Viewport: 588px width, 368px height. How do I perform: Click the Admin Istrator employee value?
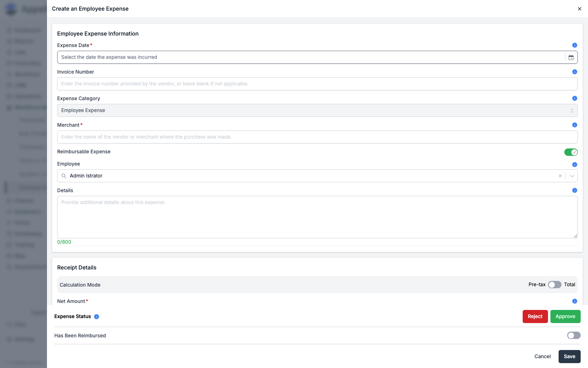coord(86,176)
